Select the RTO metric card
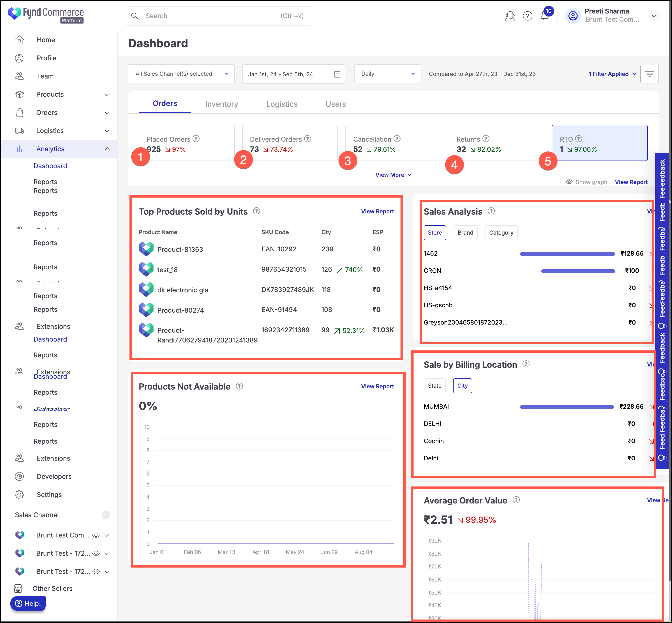672x623 pixels. point(600,143)
